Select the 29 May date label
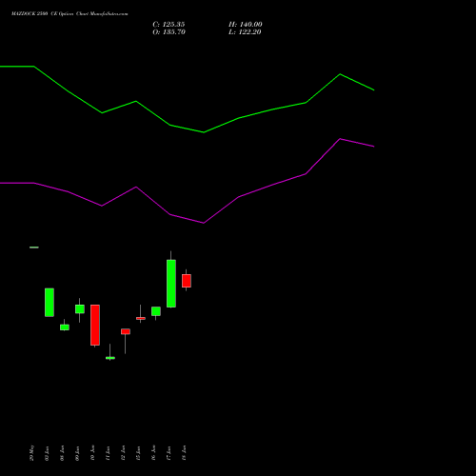The width and height of the screenshot is (476, 476). tap(31, 453)
